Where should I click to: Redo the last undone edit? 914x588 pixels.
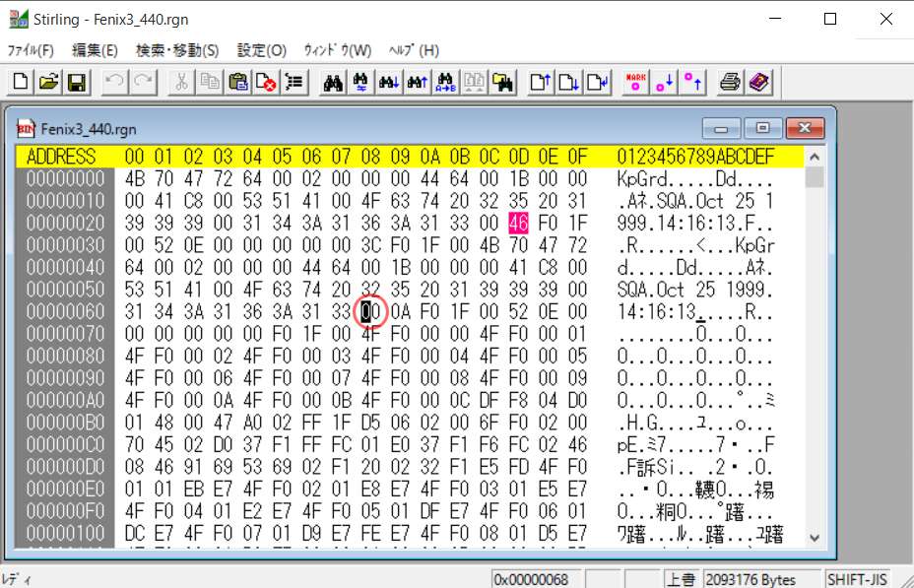coord(144,82)
